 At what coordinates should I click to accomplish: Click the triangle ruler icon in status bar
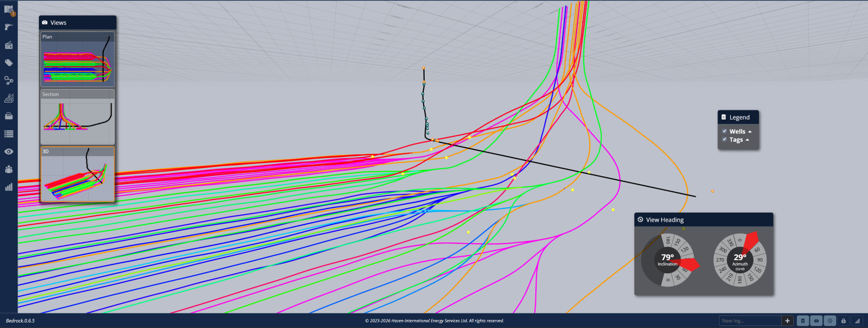click(857, 321)
